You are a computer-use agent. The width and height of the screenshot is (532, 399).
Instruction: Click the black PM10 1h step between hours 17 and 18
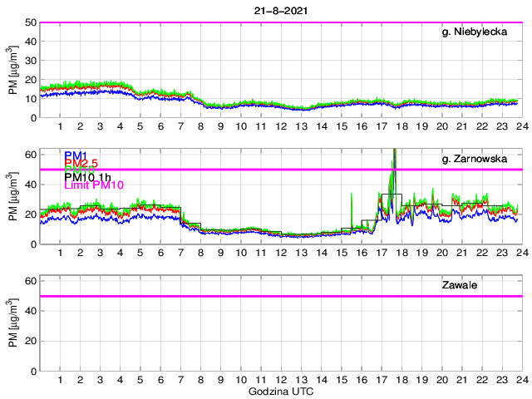[x=392, y=195]
